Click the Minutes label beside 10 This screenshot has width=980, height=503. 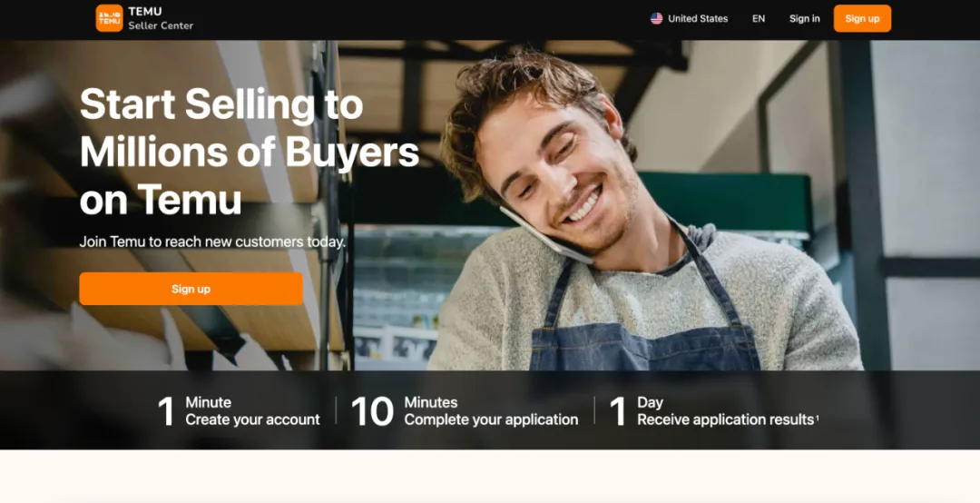pyautogui.click(x=431, y=402)
